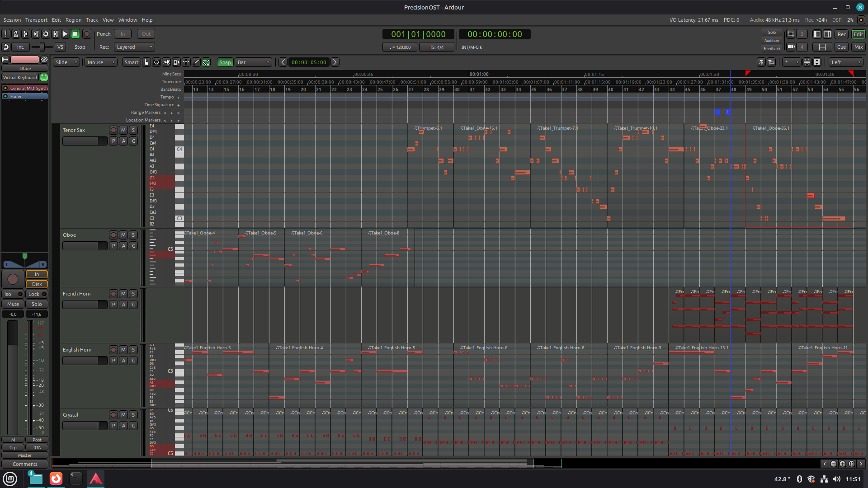Image resolution: width=868 pixels, height=488 pixels.
Task: Mute the English Horn track
Action: (123, 350)
